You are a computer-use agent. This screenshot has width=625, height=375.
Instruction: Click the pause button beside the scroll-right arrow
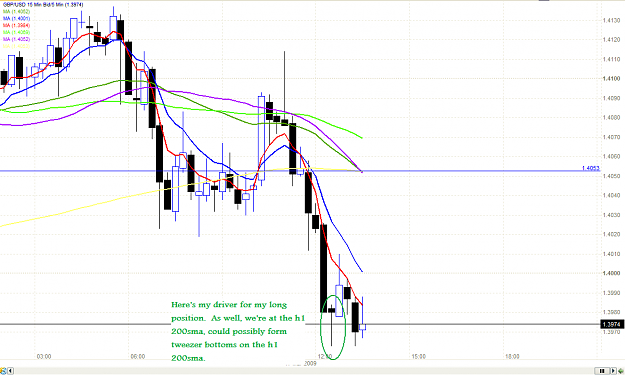(x=602, y=371)
